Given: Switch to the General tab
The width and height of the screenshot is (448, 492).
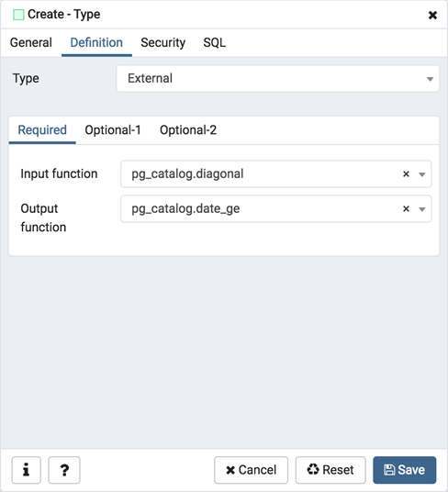Looking at the screenshot, I should pyautogui.click(x=30, y=42).
